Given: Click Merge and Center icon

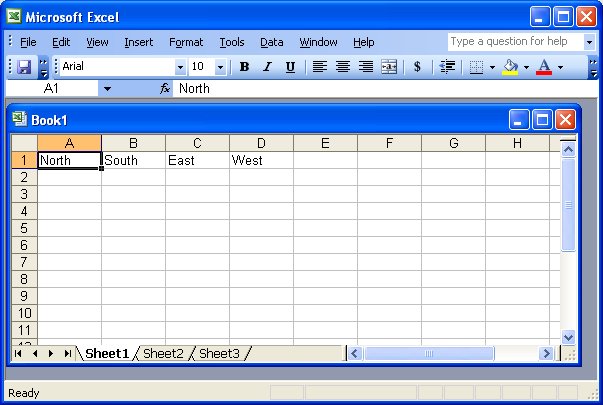Looking at the screenshot, I should (x=389, y=67).
